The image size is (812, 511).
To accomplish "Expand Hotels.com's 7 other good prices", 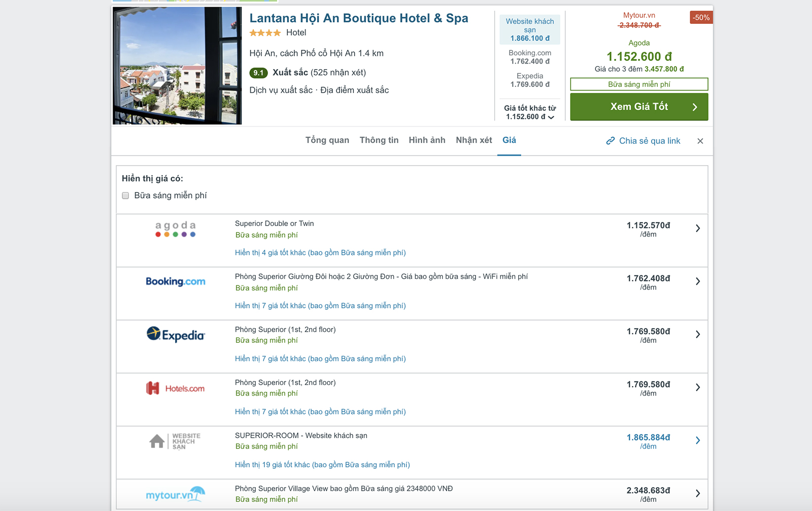I will click(x=320, y=411).
